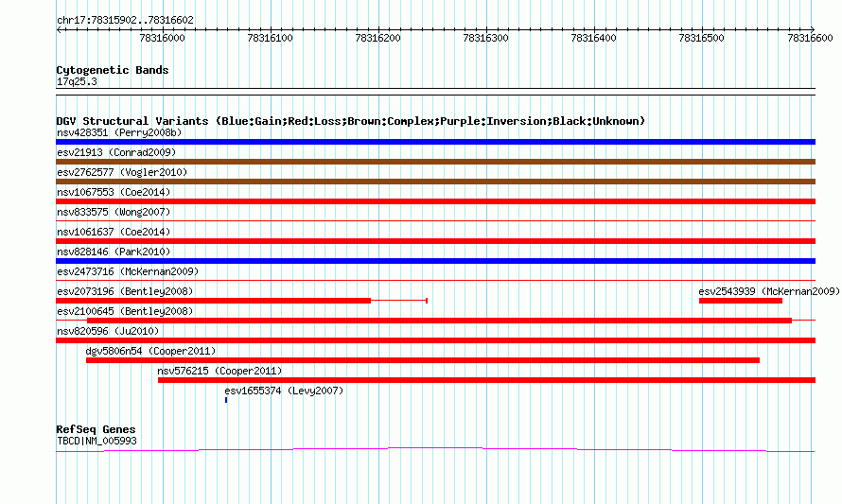Image resolution: width=842 pixels, height=504 pixels.
Task: Click esv2073196 (Bentley2008) label
Action: coord(125,291)
